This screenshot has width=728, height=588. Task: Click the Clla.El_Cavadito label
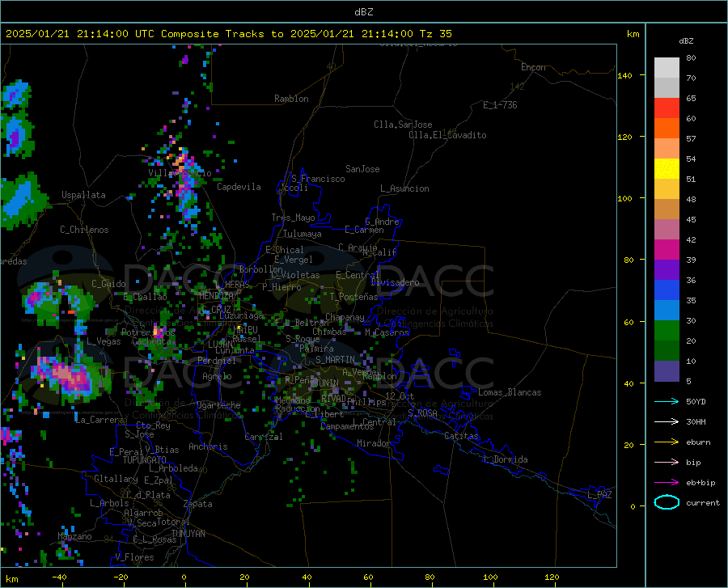(x=447, y=135)
